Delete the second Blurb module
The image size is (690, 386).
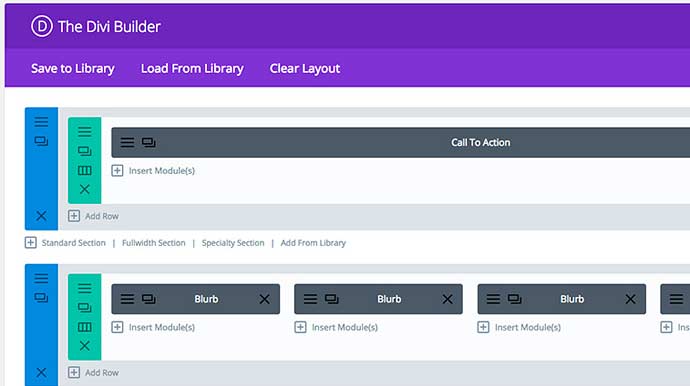(x=448, y=299)
